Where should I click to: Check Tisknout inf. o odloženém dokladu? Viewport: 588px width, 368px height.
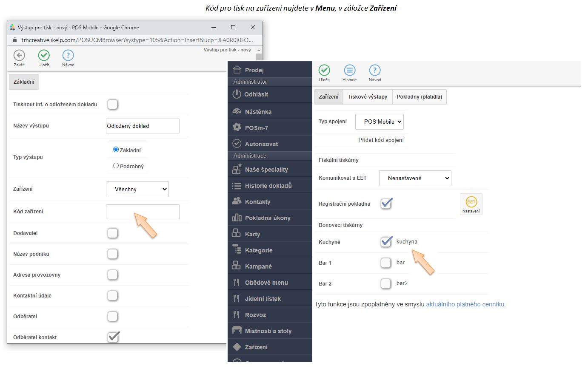click(x=112, y=104)
